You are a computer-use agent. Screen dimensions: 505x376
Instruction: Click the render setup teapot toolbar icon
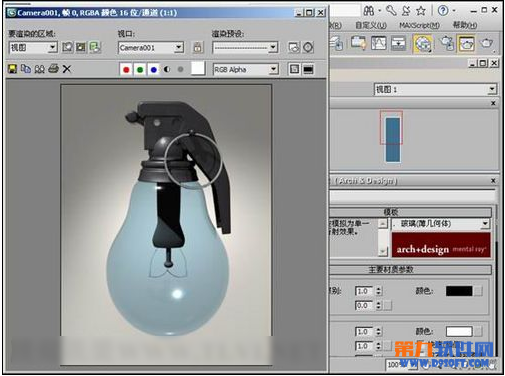[446, 43]
